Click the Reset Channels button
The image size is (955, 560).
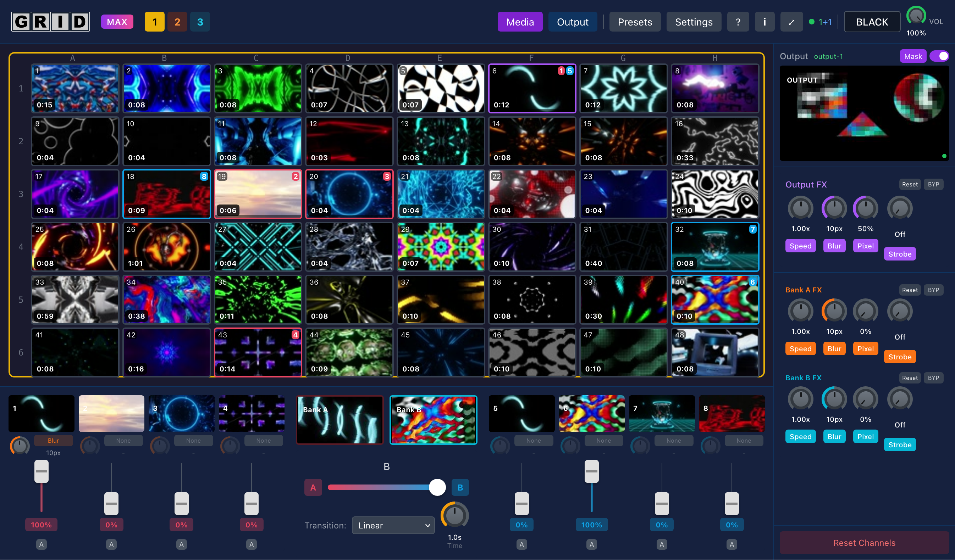865,543
